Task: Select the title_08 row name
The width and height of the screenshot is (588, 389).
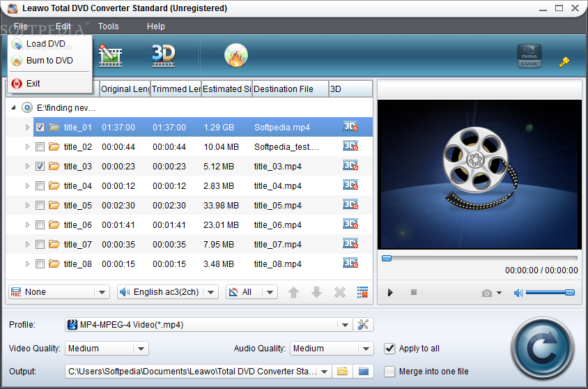Action: [x=77, y=264]
